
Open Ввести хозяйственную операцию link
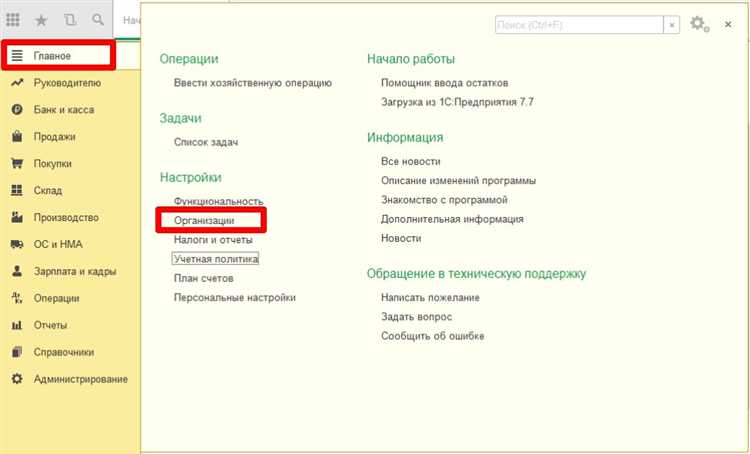[253, 83]
